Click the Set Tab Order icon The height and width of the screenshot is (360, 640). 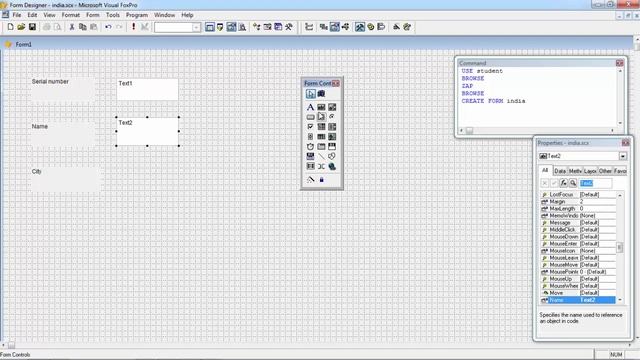[x=309, y=27]
